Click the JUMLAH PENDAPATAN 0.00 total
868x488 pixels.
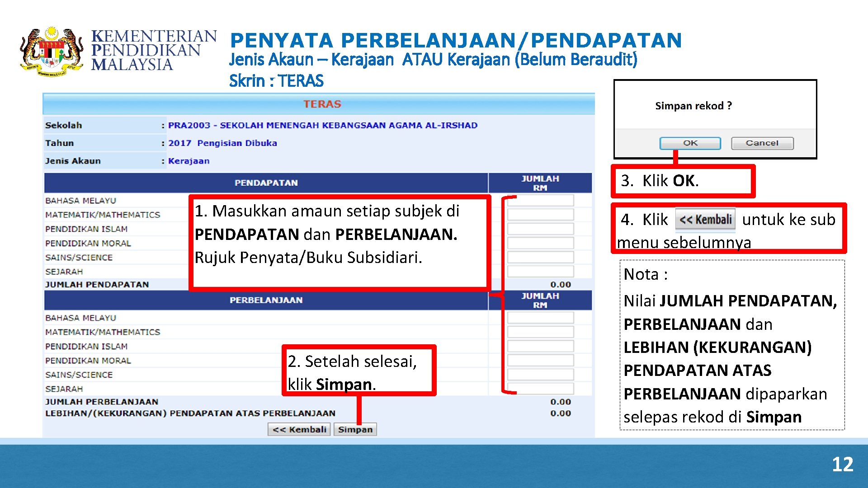(x=561, y=284)
